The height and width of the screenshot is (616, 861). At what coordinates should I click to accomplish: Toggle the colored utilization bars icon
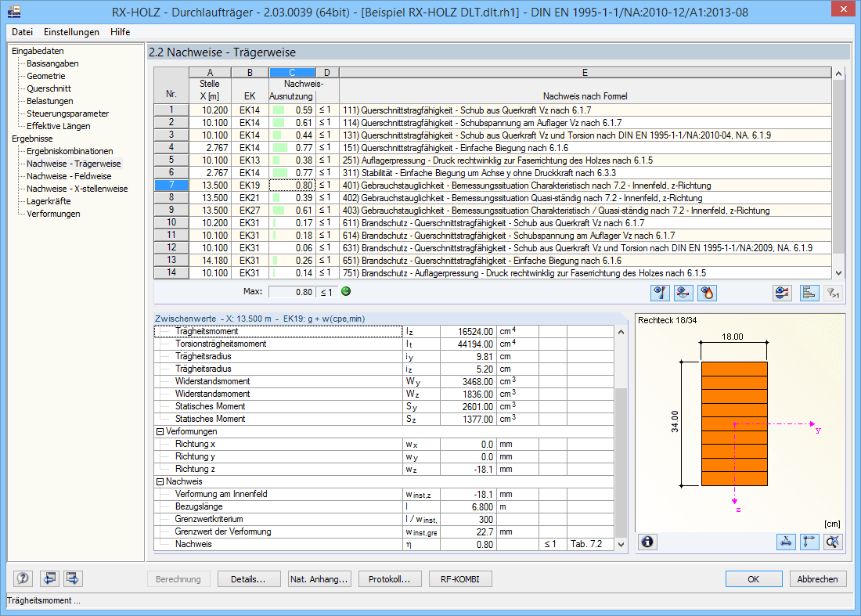(809, 294)
